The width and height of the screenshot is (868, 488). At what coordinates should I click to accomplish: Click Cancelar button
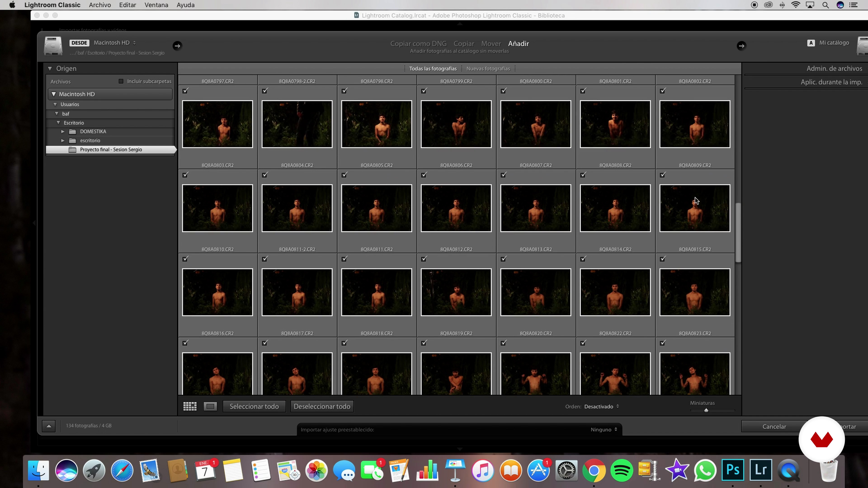[x=774, y=427]
